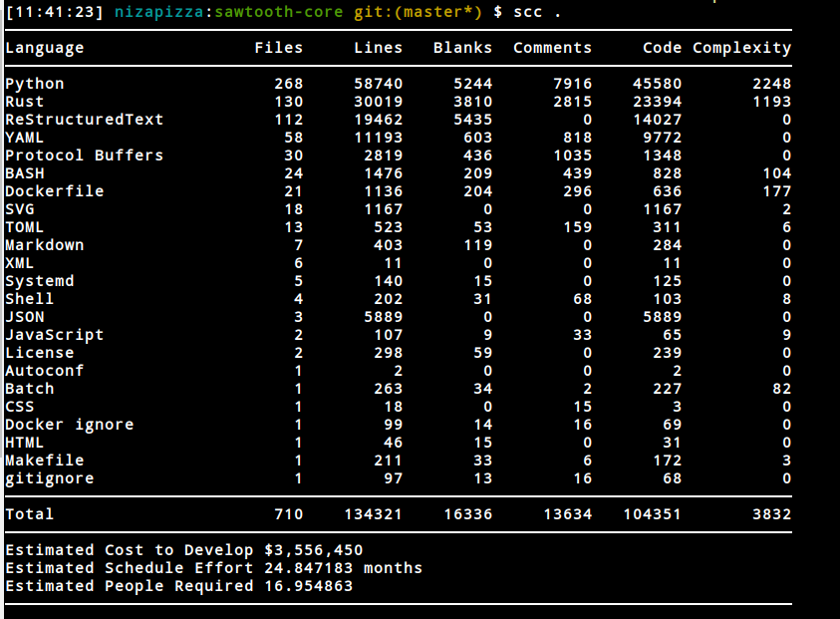This screenshot has width=840, height=619.
Task: Click the Comments column header
Action: (552, 48)
